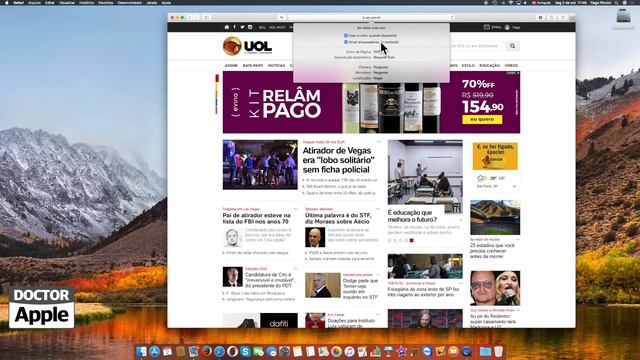Click the home icon on UOL top bar
Viewport: 640px width, 360px height.
tap(227, 27)
